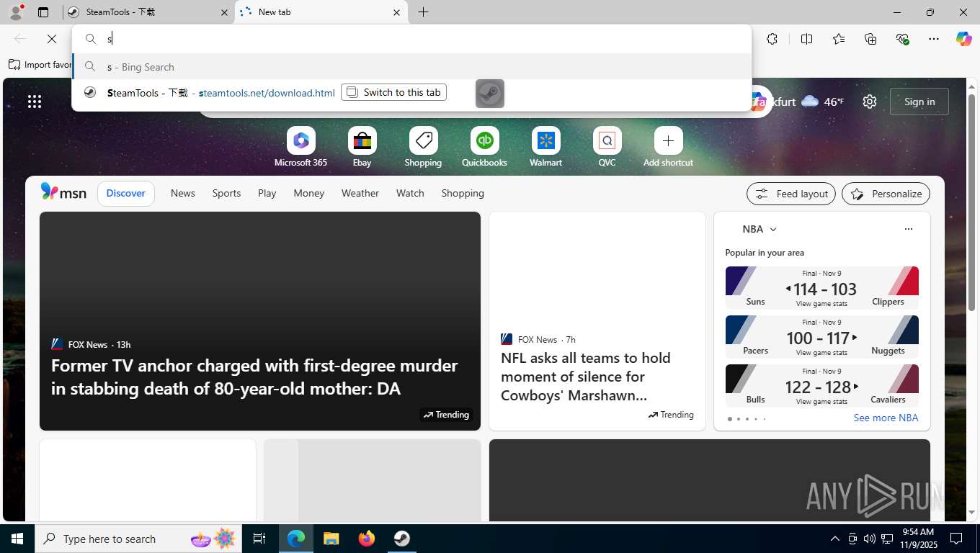Open Steam from the taskbar
The height and width of the screenshot is (553, 980).
coord(402,539)
